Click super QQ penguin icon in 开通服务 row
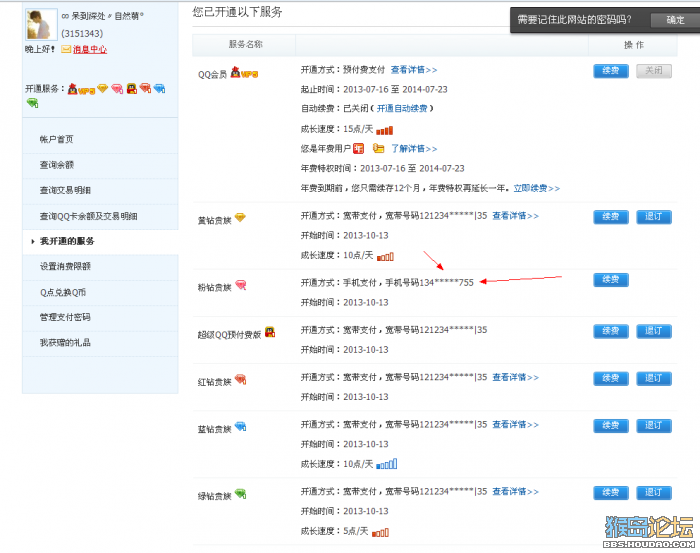The height and width of the screenshot is (553, 700). click(x=132, y=88)
